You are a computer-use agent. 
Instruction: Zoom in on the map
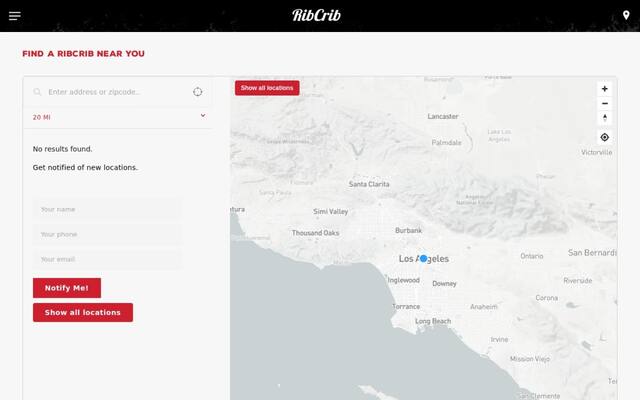(604, 89)
